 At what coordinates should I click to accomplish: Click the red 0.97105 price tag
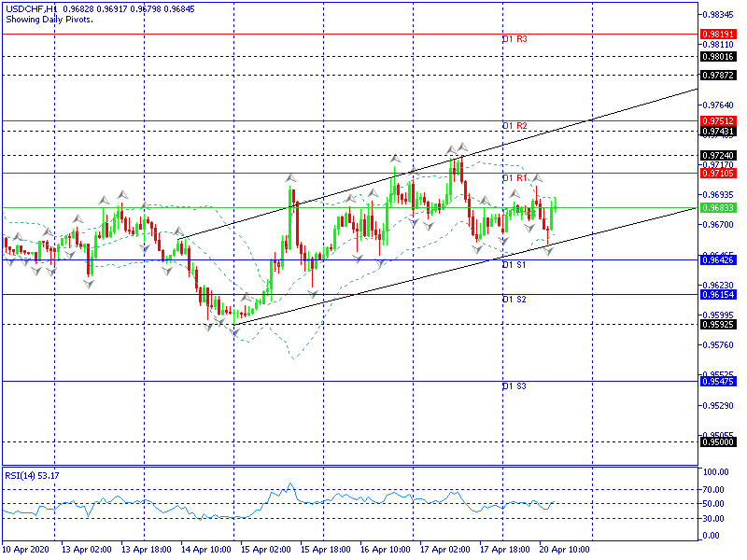(x=717, y=173)
